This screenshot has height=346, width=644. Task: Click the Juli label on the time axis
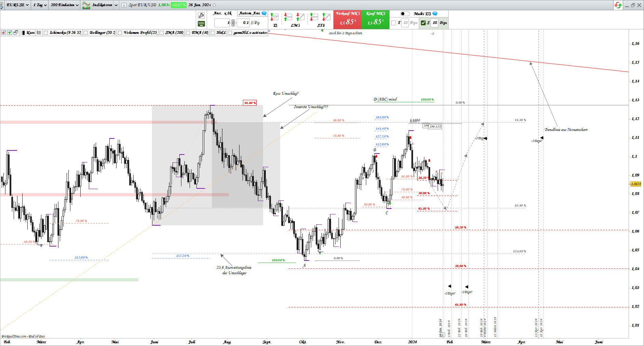pos(192,342)
